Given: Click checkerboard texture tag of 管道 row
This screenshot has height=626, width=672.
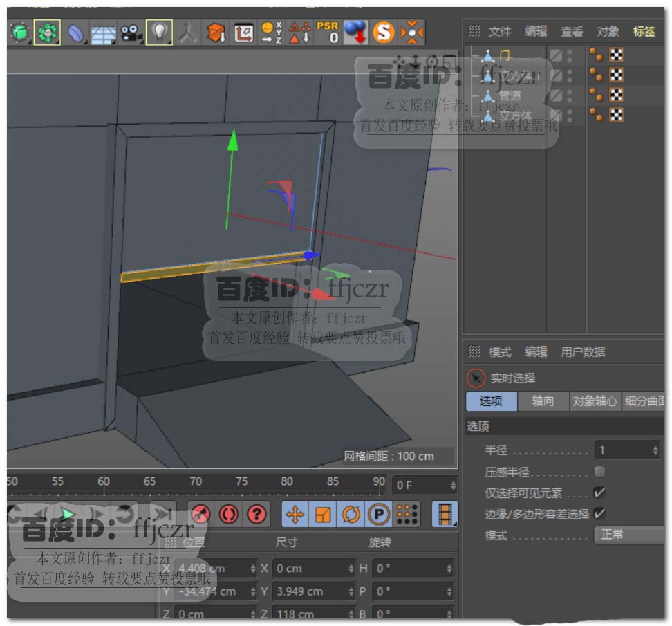Looking at the screenshot, I should click(616, 94).
